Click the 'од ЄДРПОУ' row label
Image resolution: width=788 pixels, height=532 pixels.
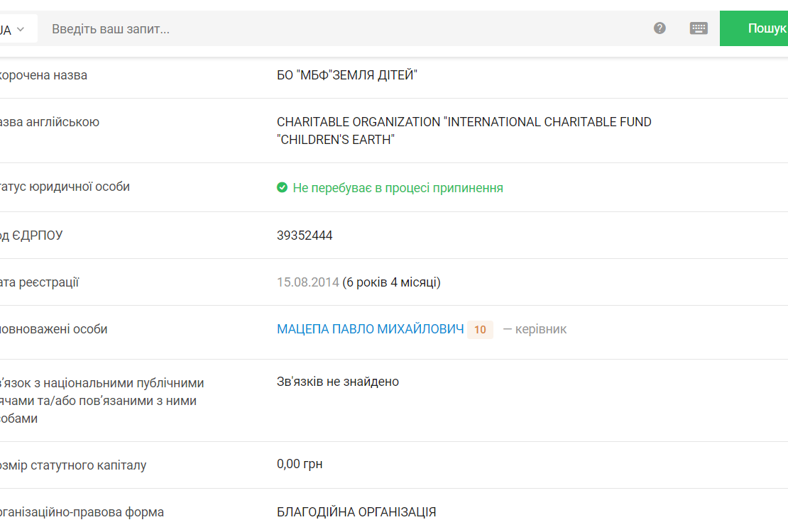pos(31,235)
